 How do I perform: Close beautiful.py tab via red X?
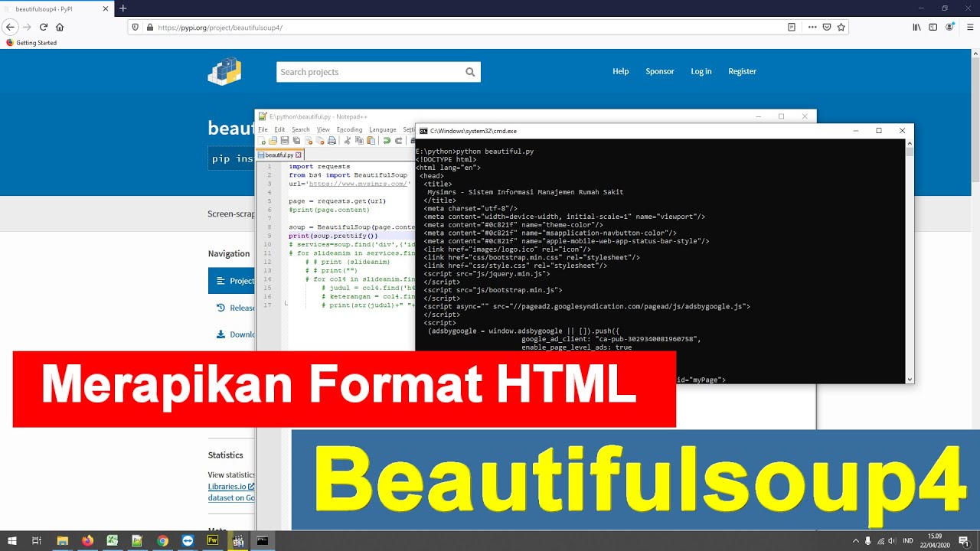click(299, 155)
